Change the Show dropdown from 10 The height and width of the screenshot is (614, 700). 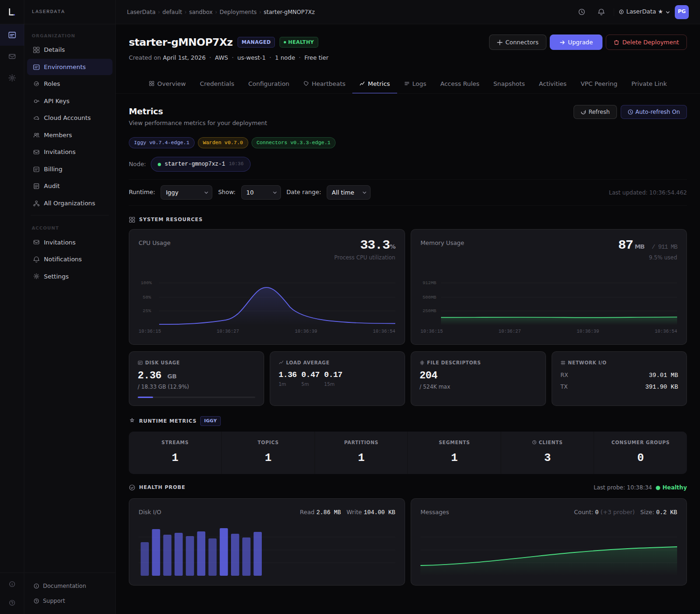260,192
